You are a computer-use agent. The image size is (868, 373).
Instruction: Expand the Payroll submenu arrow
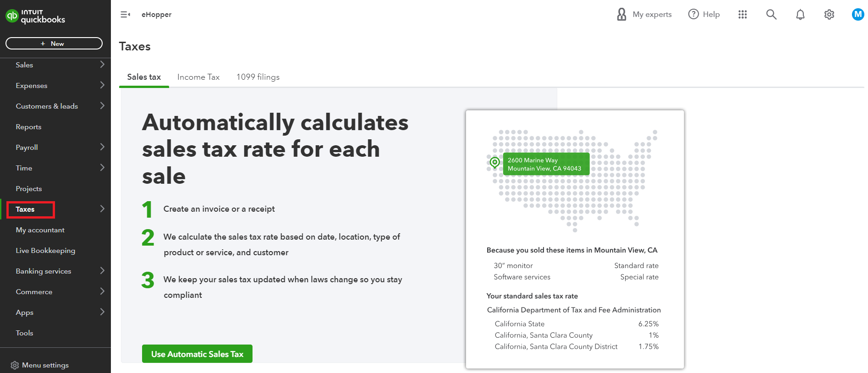[x=102, y=147]
